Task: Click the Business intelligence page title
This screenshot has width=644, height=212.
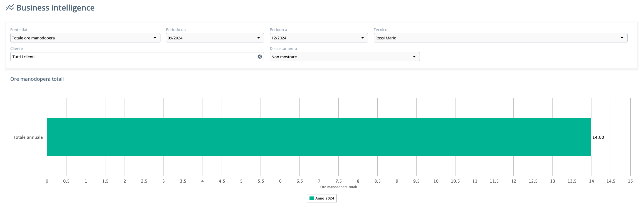Action: 55,8
